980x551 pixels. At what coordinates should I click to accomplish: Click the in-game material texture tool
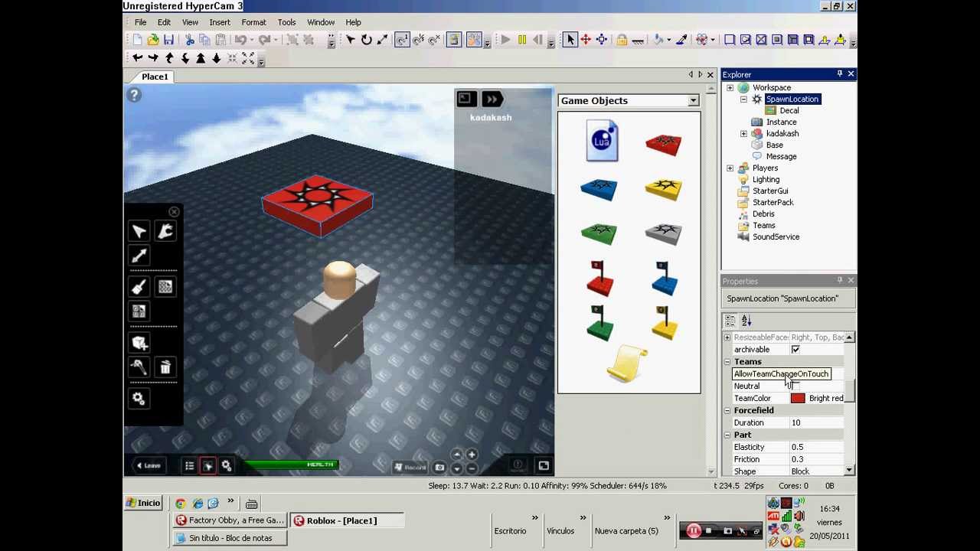click(x=165, y=287)
